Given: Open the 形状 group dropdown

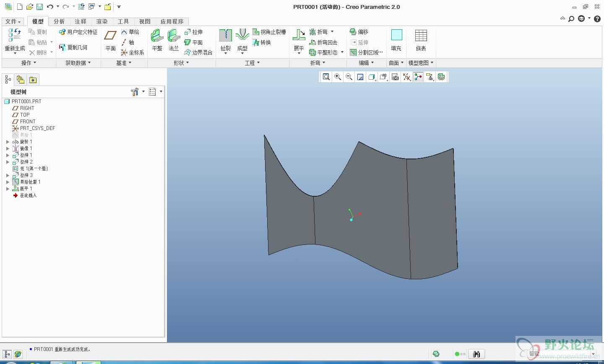Looking at the screenshot, I should pos(181,63).
